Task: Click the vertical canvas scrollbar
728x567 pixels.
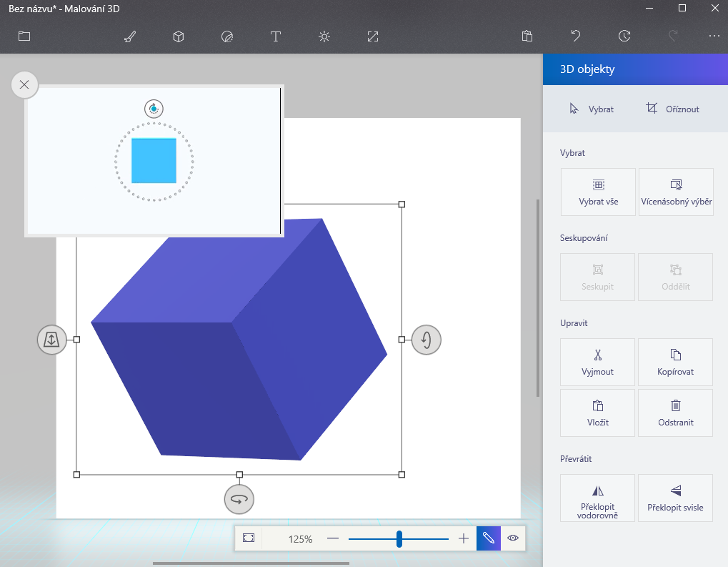Action: [x=538, y=298]
